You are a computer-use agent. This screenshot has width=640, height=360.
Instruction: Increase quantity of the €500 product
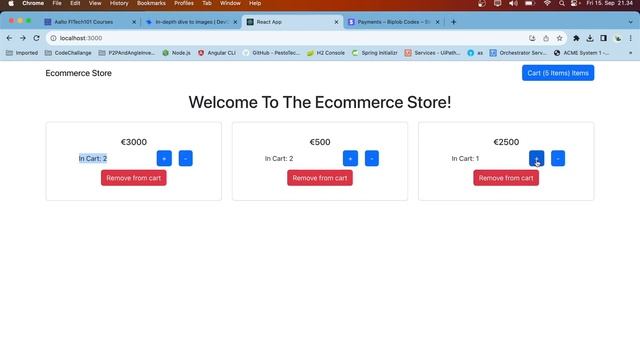pyautogui.click(x=350, y=158)
